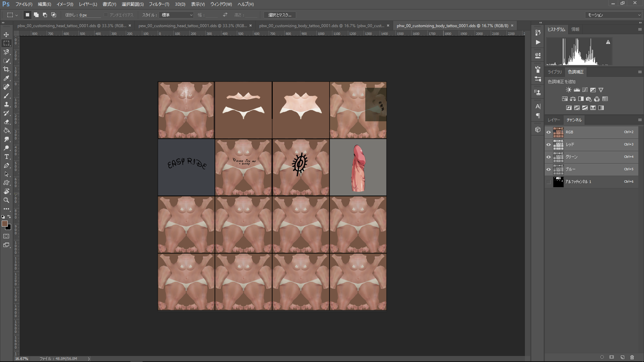Show the Alpha channel 1 visibility
Viewport: 644px width, 362px height.
click(x=549, y=182)
